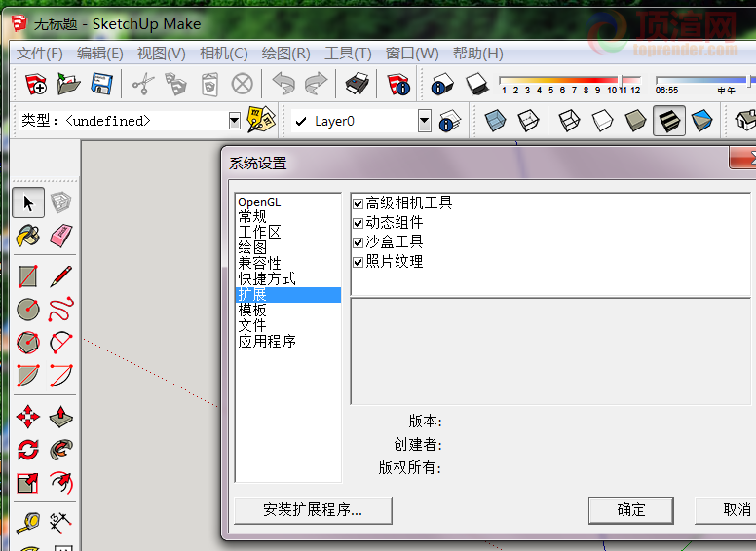This screenshot has width=756, height=551.
Task: Uncheck the 沙盒工具 extension checkbox
Action: point(358,242)
